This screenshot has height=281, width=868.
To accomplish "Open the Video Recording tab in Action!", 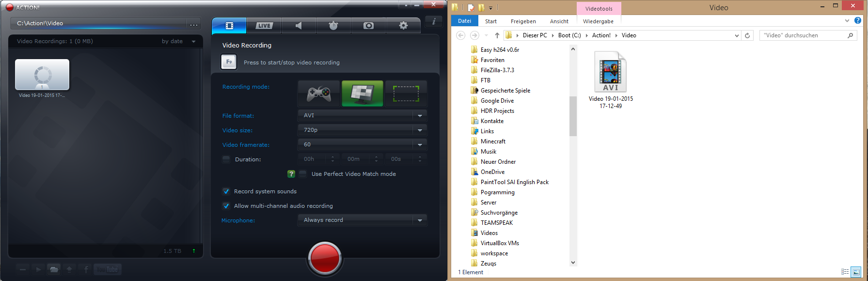I will point(229,26).
